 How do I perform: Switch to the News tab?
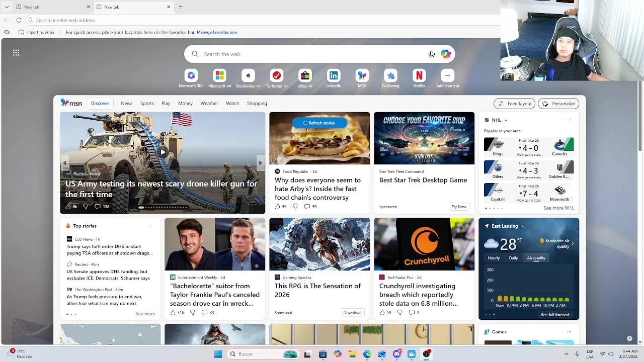(x=127, y=103)
